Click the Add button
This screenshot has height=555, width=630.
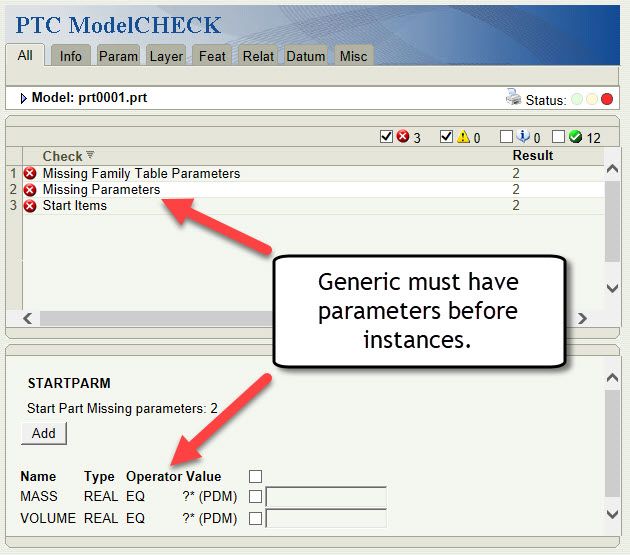tap(44, 433)
